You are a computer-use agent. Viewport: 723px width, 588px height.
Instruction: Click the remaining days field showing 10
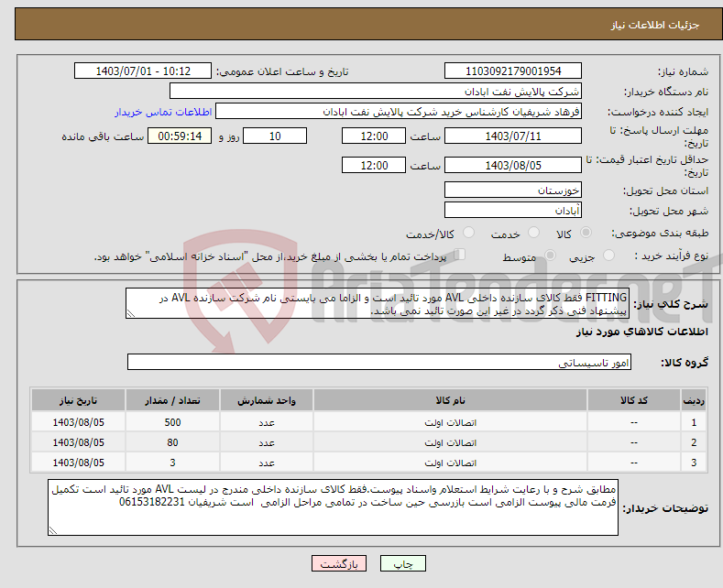[x=275, y=136]
